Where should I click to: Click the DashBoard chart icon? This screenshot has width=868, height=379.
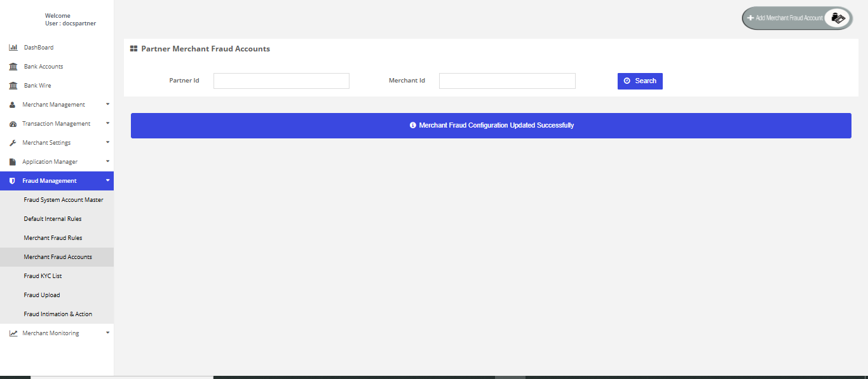13,48
